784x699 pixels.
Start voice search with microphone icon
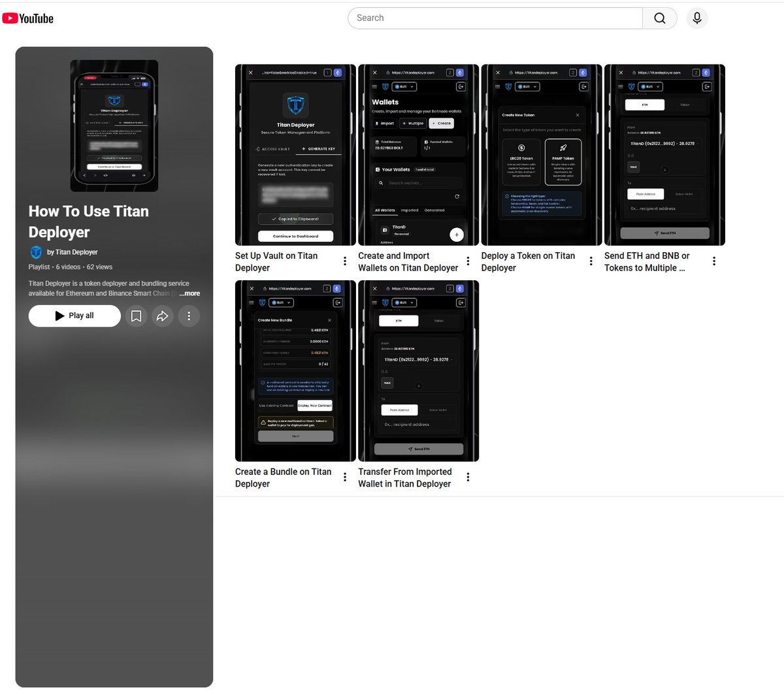pos(697,18)
